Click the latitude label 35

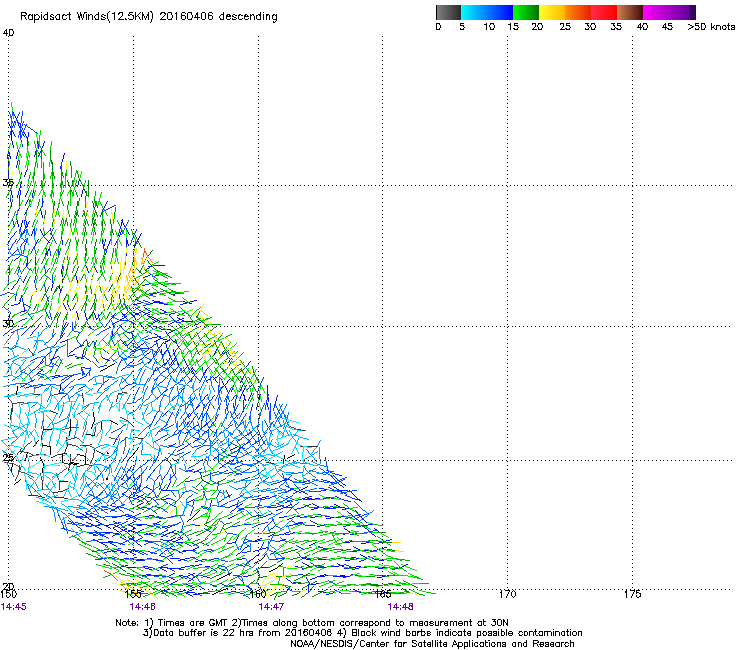tap(8, 182)
